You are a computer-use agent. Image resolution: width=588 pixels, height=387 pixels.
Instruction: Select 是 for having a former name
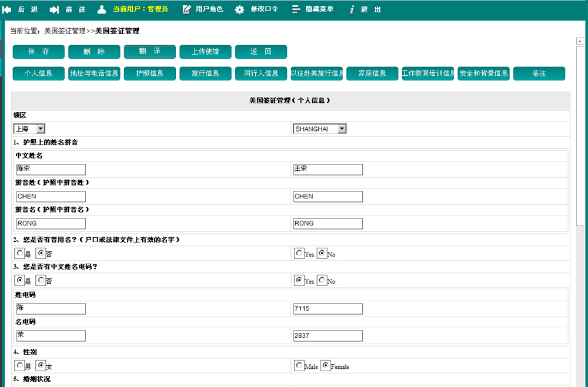21,253
